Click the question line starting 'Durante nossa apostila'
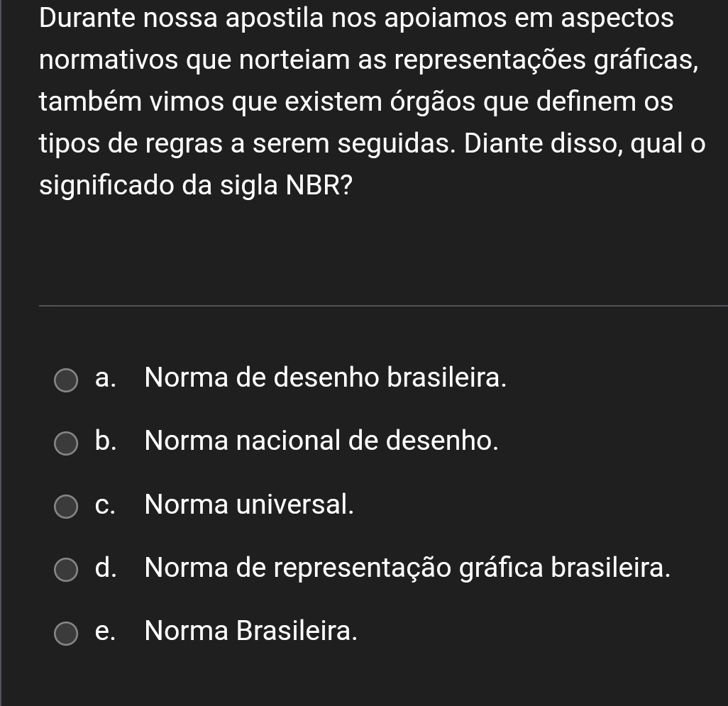Screen dimensions: 728x706 click(x=357, y=18)
